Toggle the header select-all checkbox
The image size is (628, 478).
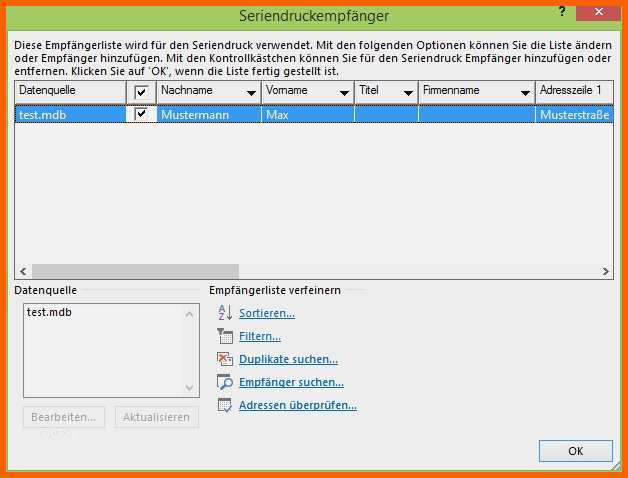click(141, 92)
